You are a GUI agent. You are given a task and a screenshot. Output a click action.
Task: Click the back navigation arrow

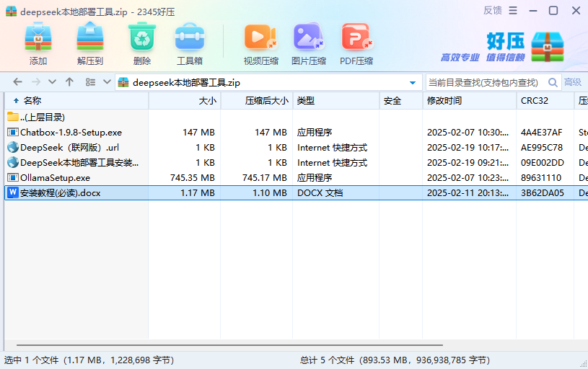[x=17, y=82]
